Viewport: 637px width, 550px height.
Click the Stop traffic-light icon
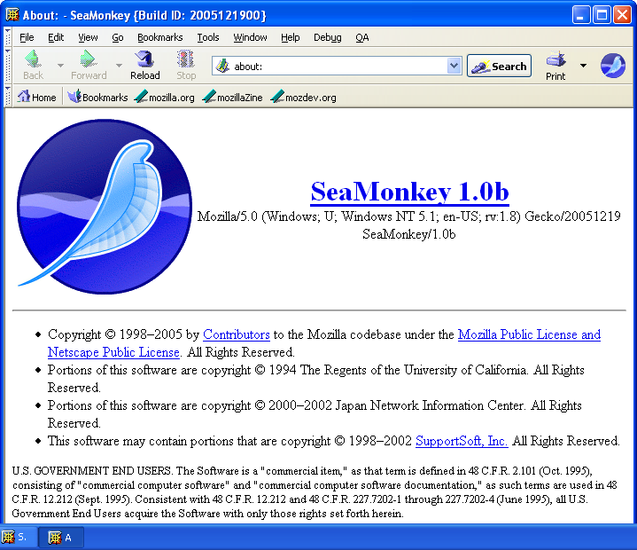[x=186, y=59]
